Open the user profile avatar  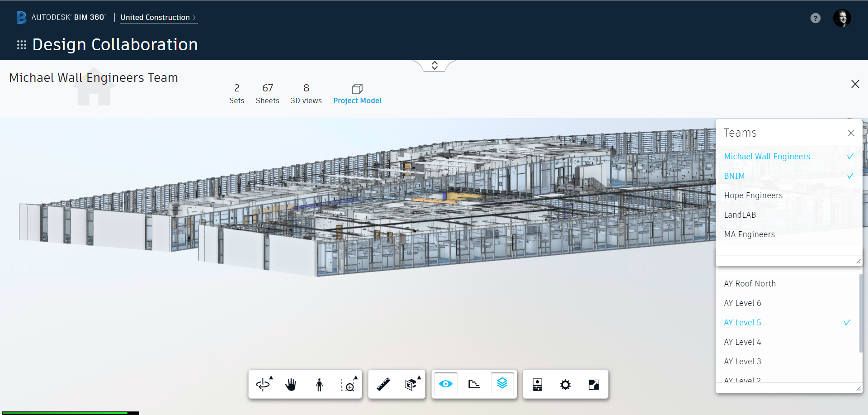[x=842, y=18]
